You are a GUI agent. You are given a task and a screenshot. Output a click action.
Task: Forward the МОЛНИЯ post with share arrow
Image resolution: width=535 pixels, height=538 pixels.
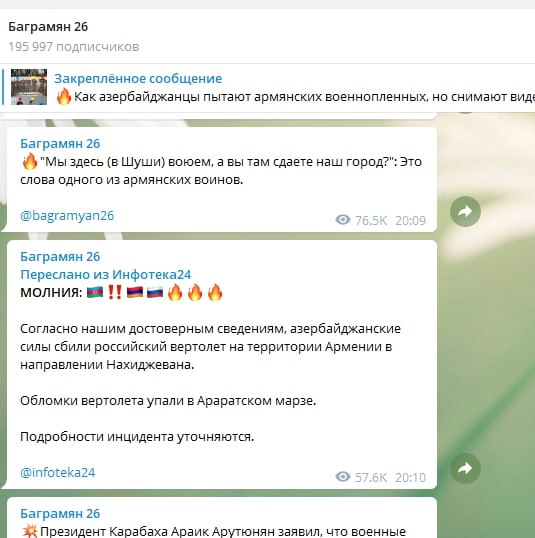(x=465, y=468)
